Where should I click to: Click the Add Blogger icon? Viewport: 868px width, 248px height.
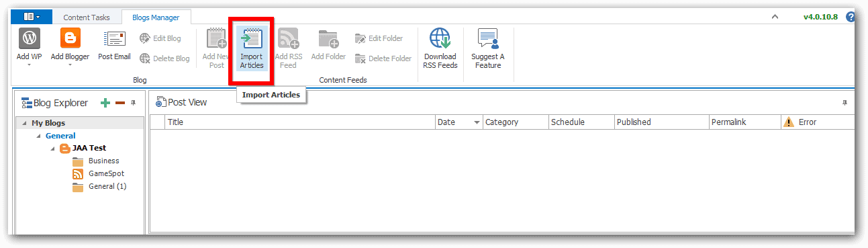tap(70, 39)
